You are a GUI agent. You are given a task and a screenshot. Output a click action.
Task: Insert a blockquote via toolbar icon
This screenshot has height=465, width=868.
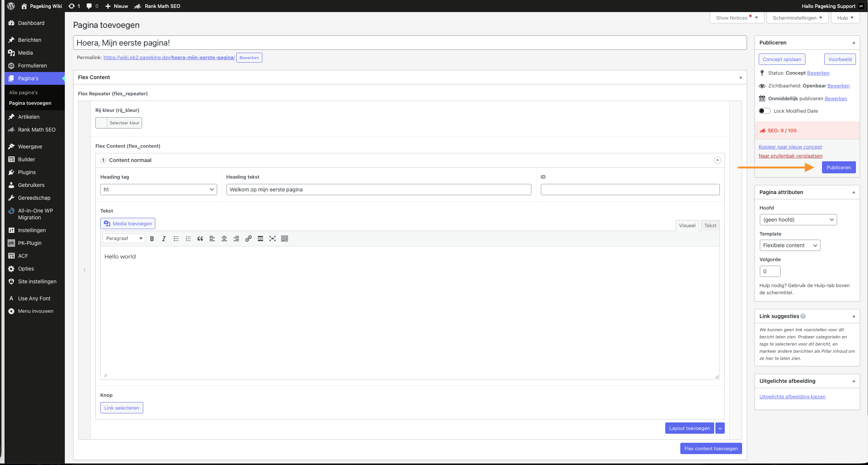click(x=200, y=239)
